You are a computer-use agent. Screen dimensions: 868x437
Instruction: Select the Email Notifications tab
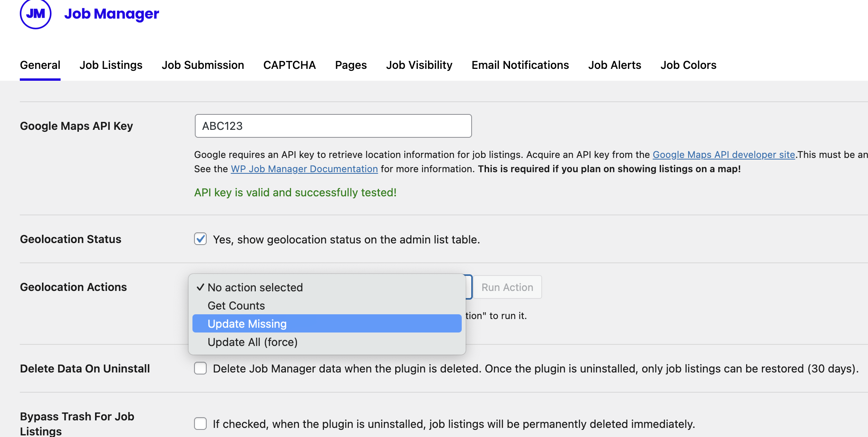[x=520, y=65]
